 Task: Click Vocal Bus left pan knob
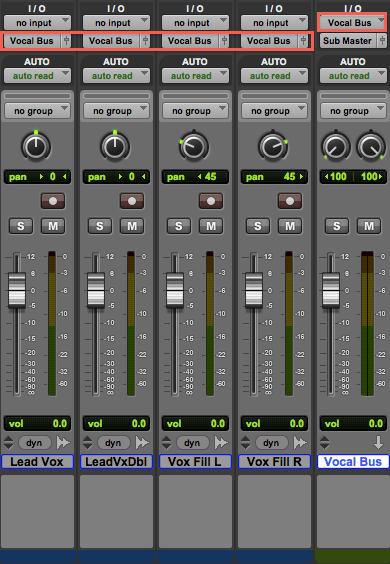pos(336,146)
